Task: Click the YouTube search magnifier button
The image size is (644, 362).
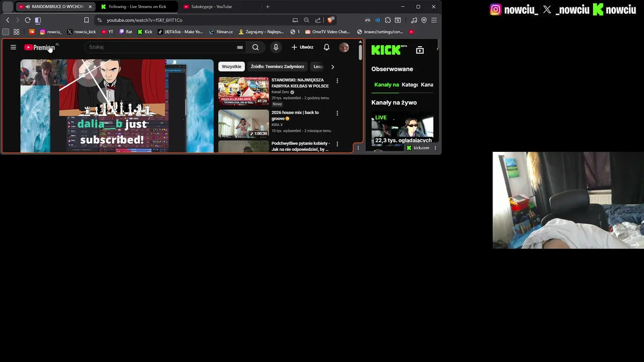Action: (x=256, y=47)
